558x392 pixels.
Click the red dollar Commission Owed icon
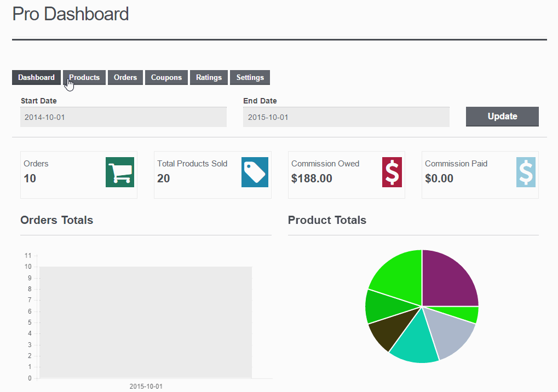pos(392,172)
